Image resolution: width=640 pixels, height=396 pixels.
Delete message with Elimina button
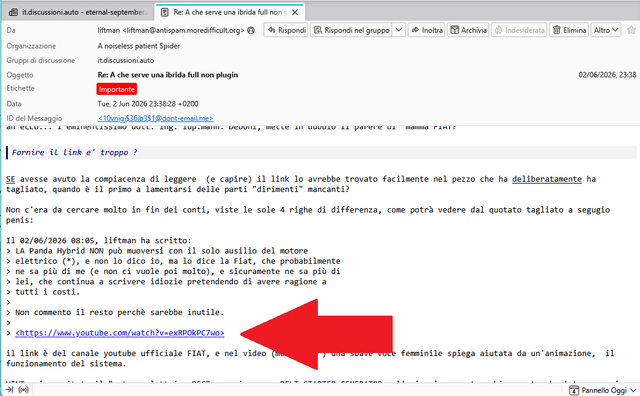click(x=569, y=30)
